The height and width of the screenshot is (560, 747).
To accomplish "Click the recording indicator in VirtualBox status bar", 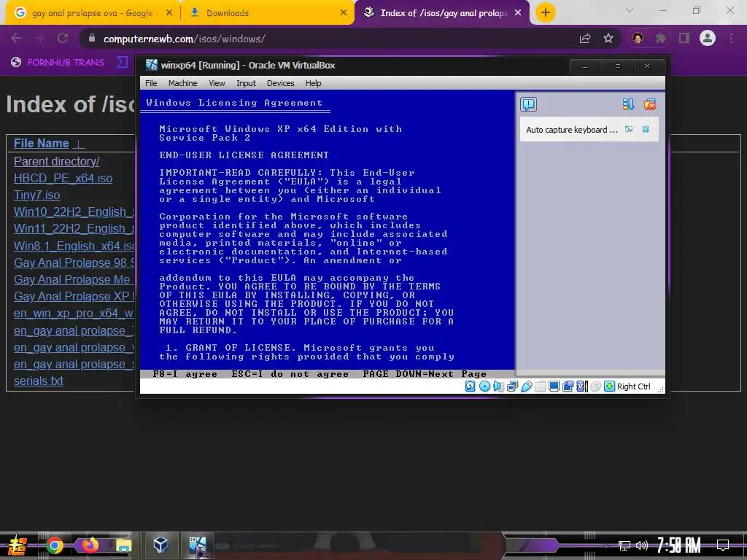I will pyautogui.click(x=568, y=386).
